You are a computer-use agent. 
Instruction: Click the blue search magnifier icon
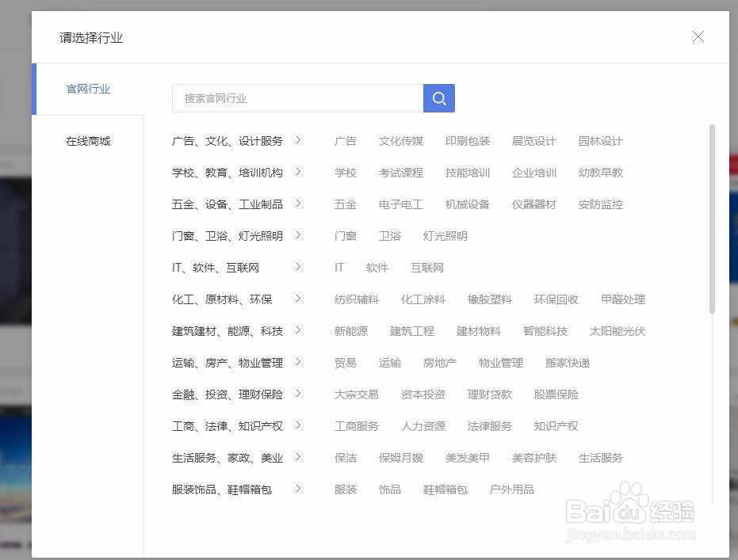438,97
